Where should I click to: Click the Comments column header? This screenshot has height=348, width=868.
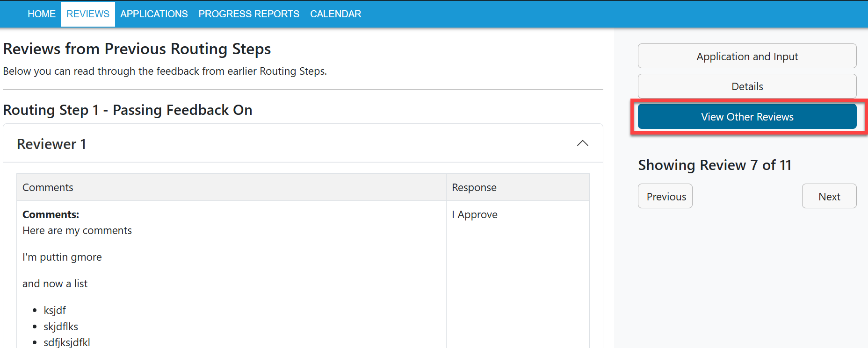pyautogui.click(x=231, y=187)
